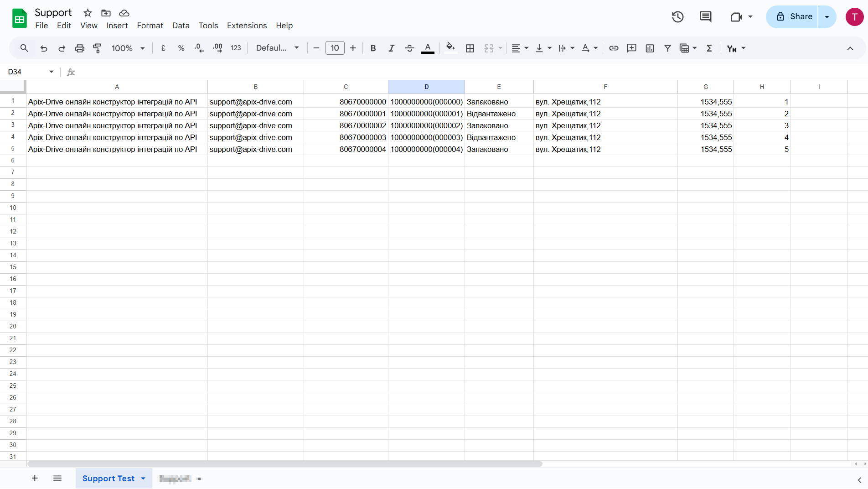Decrease decimal places icon
This screenshot has width=868, height=489.
[199, 48]
